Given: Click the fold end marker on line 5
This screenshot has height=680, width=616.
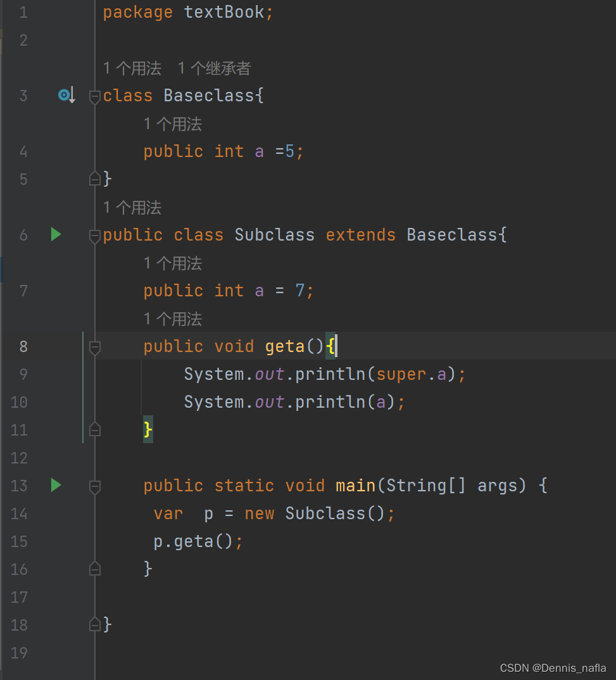Looking at the screenshot, I should click(94, 179).
